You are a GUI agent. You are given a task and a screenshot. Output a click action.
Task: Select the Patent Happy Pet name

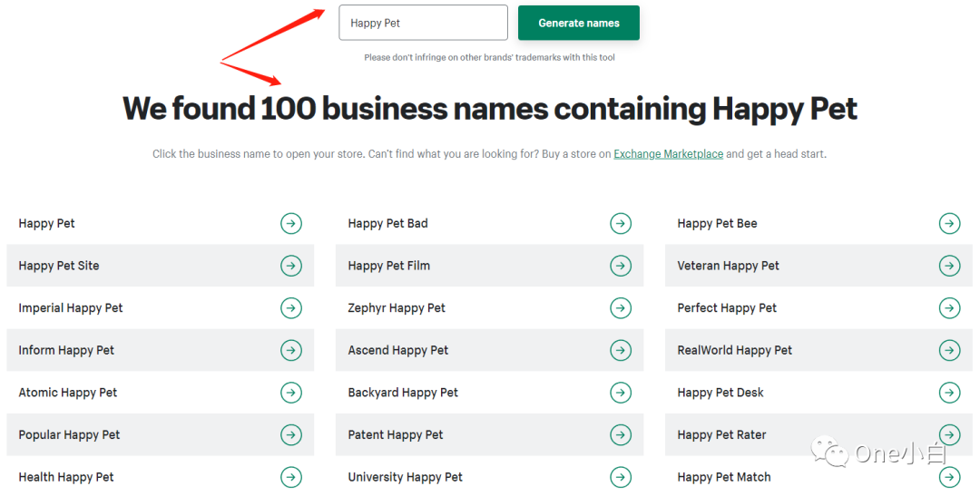[395, 435]
